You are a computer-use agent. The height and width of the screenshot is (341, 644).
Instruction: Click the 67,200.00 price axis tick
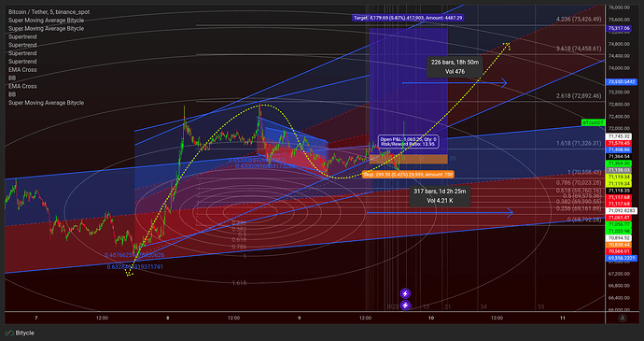(x=619, y=274)
